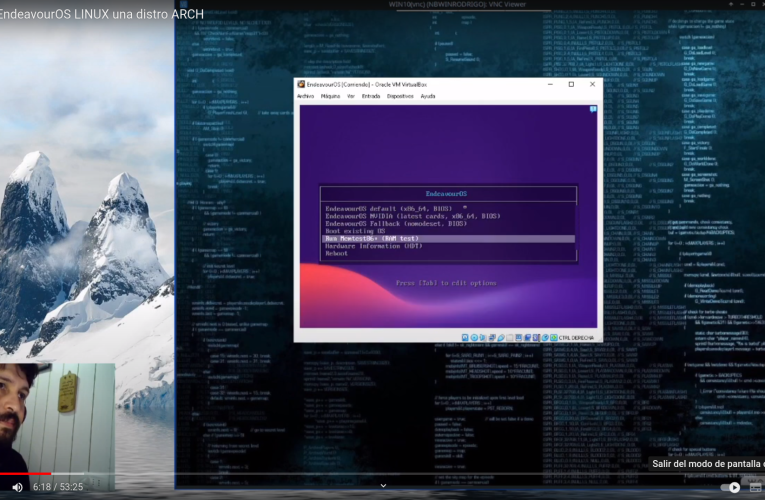Click the mouse integration icon in VirtualBox status bar
The height and width of the screenshot is (500, 765).
coord(545,338)
